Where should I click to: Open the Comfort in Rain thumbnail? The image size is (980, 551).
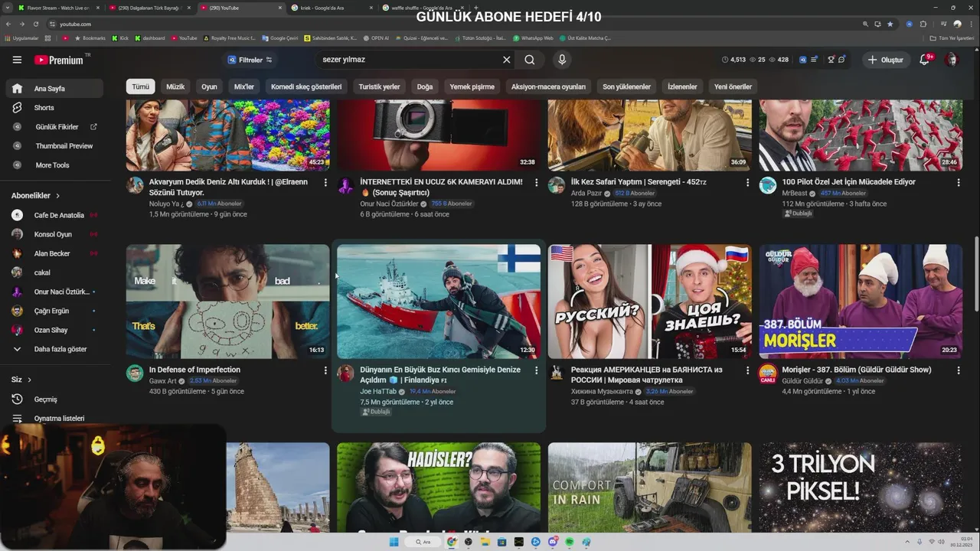(x=650, y=487)
